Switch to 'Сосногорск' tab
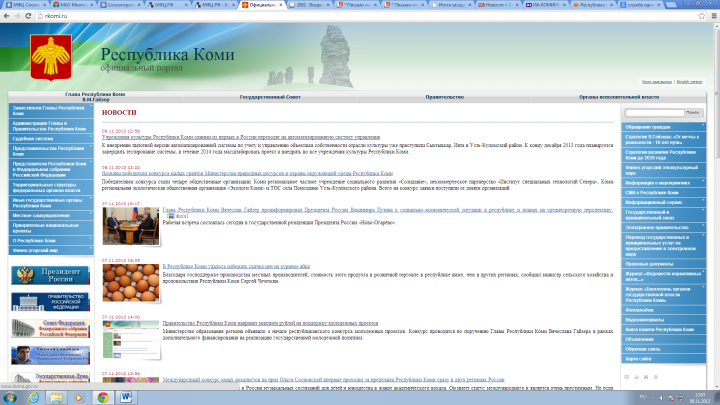 (x=120, y=5)
